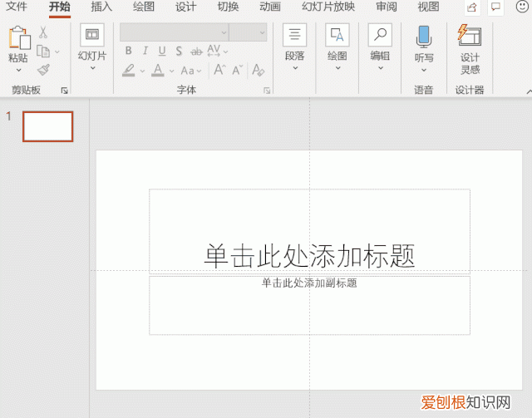Screen dimensions: 532x418
Task: Select slide 1 thumbnail
Action: [48, 126]
